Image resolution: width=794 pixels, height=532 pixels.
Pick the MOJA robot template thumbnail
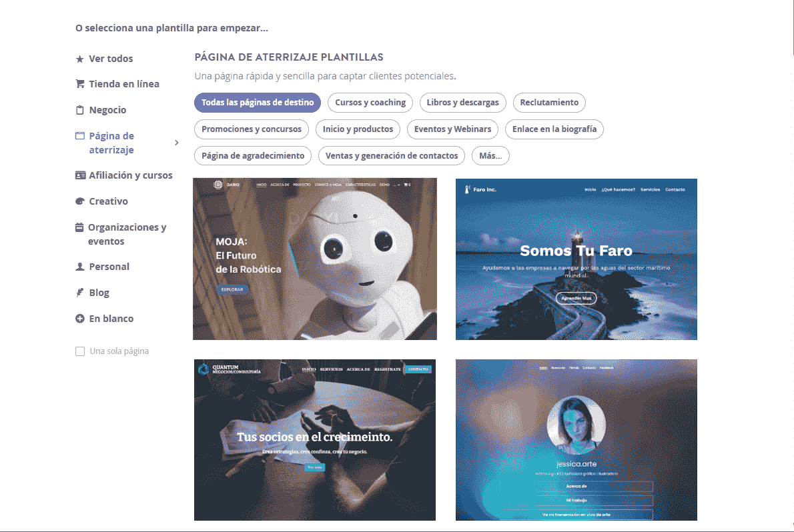(315, 259)
